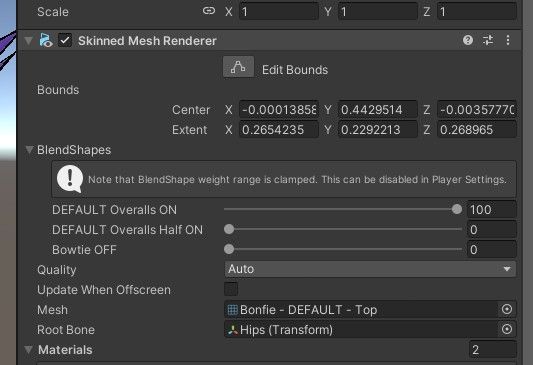The width and height of the screenshot is (533, 365).
Task: Click the Bowtie OFF label
Action: coord(84,250)
